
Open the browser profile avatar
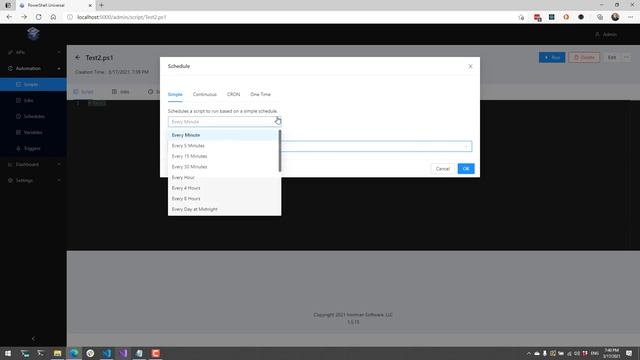click(615, 17)
